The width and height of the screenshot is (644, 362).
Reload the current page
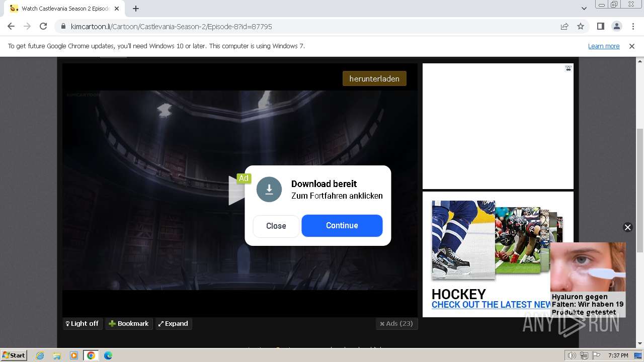[x=43, y=26]
